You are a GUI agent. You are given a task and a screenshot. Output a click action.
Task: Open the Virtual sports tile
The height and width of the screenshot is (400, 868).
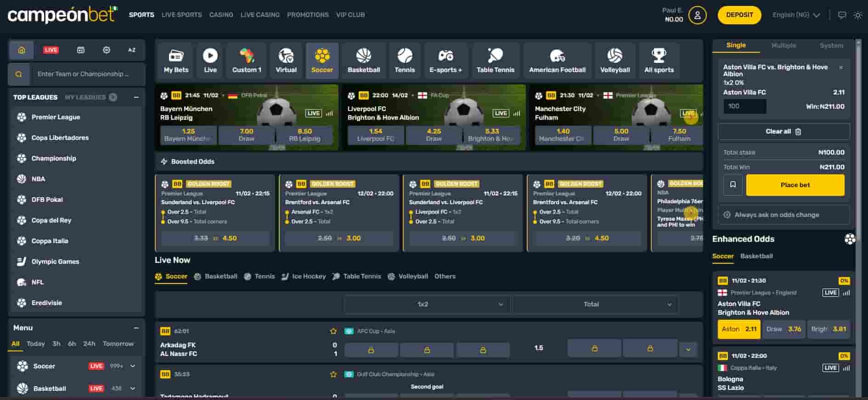286,61
